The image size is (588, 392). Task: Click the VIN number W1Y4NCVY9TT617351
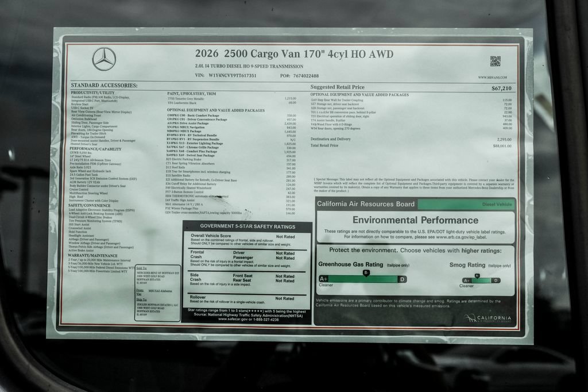233,75
